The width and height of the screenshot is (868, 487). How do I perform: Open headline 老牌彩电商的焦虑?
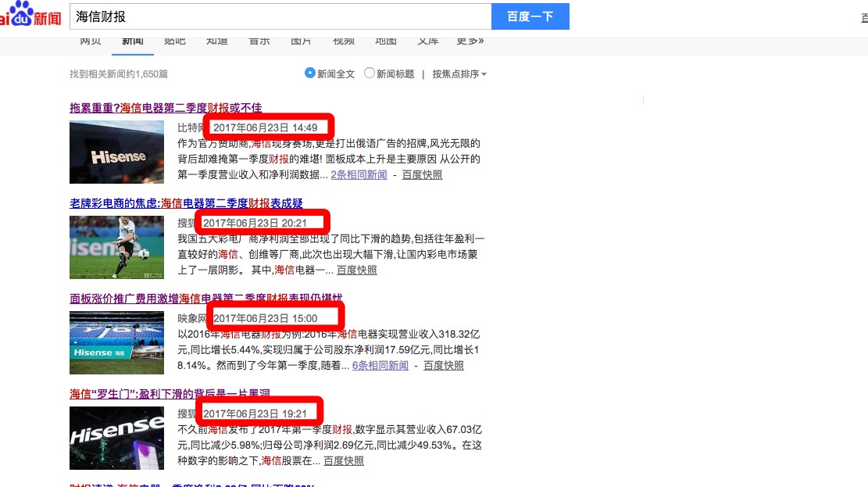(186, 203)
